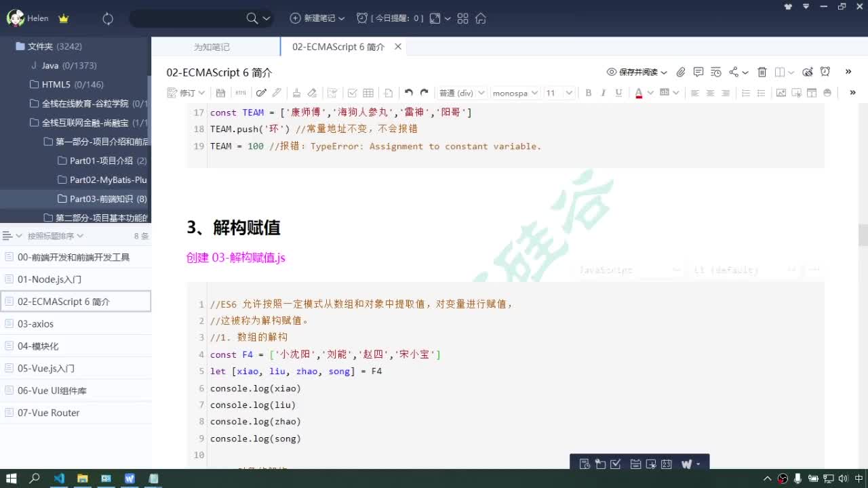Open the today's reminders alarm clock

pyautogui.click(x=362, y=18)
